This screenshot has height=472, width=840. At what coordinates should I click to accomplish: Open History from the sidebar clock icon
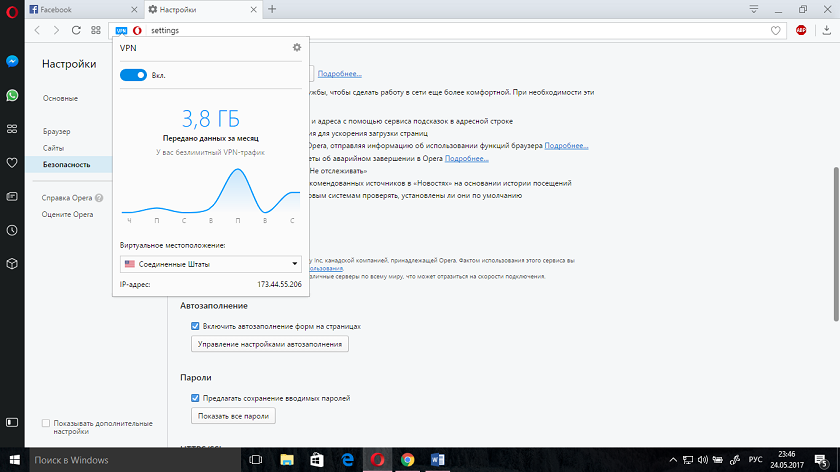point(11,229)
